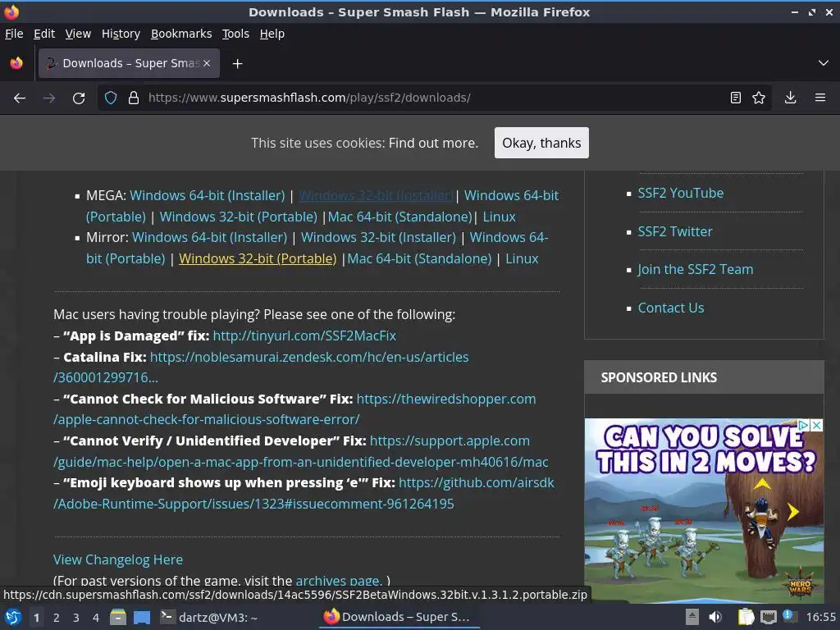
Task: Switch to dartz@VM3 terminal window
Action: tap(209, 617)
